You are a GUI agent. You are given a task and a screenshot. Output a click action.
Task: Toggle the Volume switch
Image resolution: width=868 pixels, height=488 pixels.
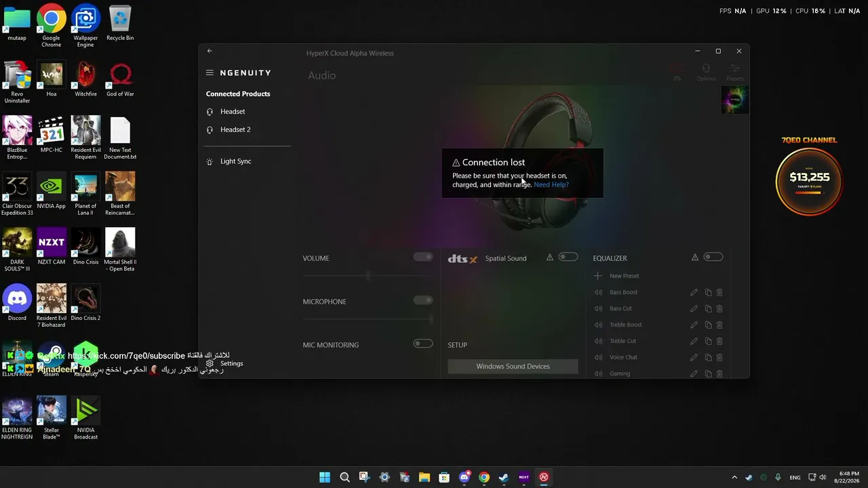click(x=423, y=257)
